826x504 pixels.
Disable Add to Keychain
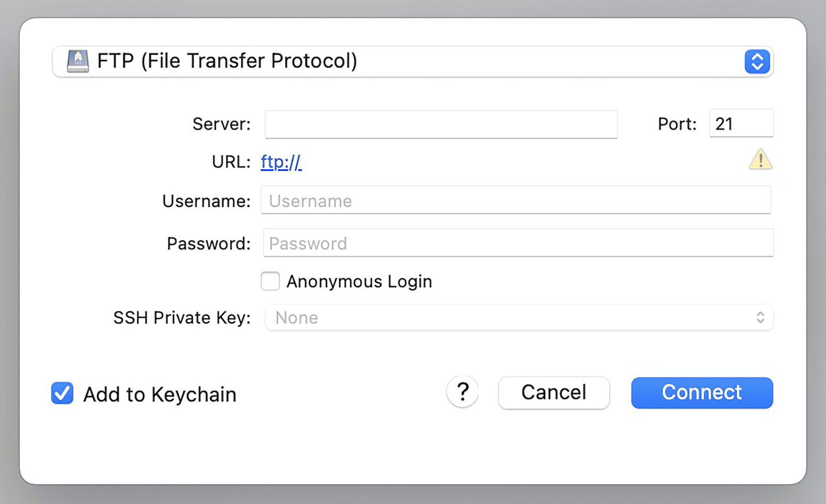[61, 394]
